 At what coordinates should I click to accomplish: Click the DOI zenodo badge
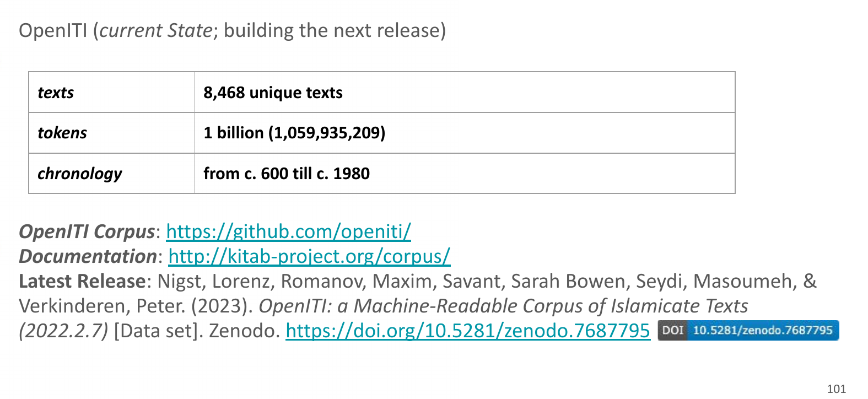pos(748,330)
